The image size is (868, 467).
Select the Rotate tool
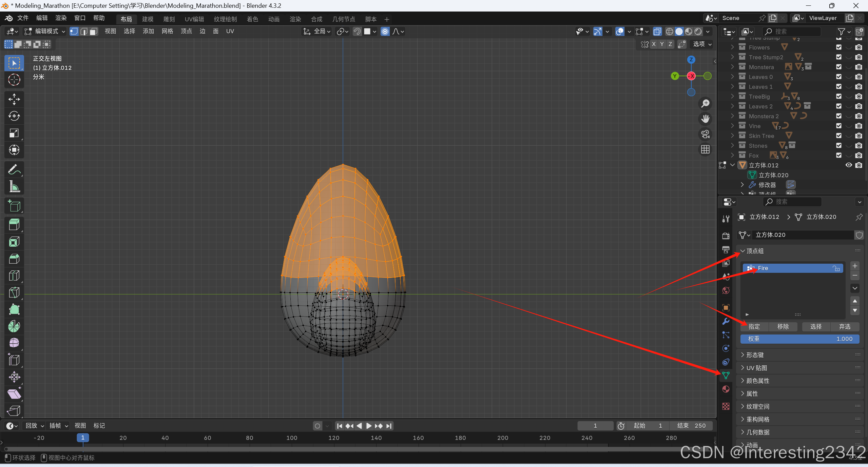[14, 116]
